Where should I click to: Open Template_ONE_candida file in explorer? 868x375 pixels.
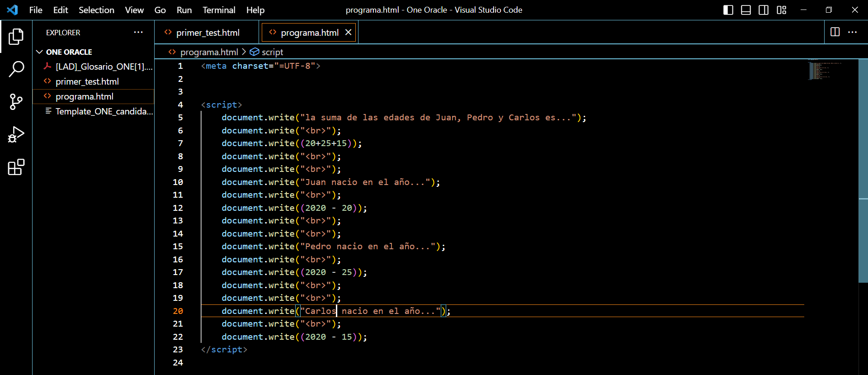tap(94, 111)
